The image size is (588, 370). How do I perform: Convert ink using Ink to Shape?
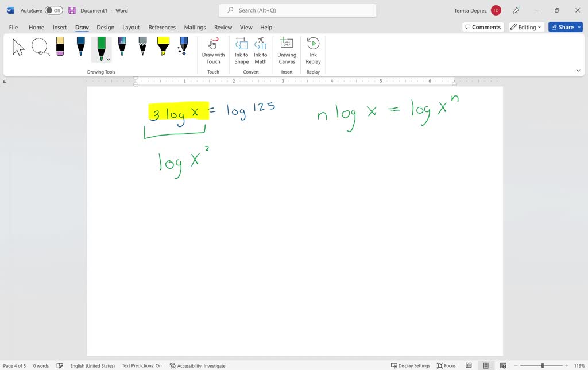pyautogui.click(x=241, y=51)
